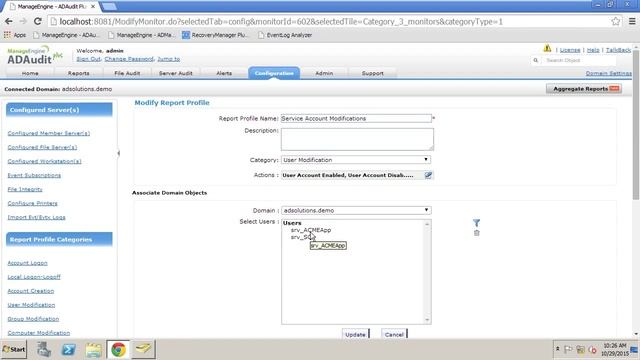This screenshot has width=640, height=360.
Task: Open Event Subscriptions link
Action: tap(34, 175)
